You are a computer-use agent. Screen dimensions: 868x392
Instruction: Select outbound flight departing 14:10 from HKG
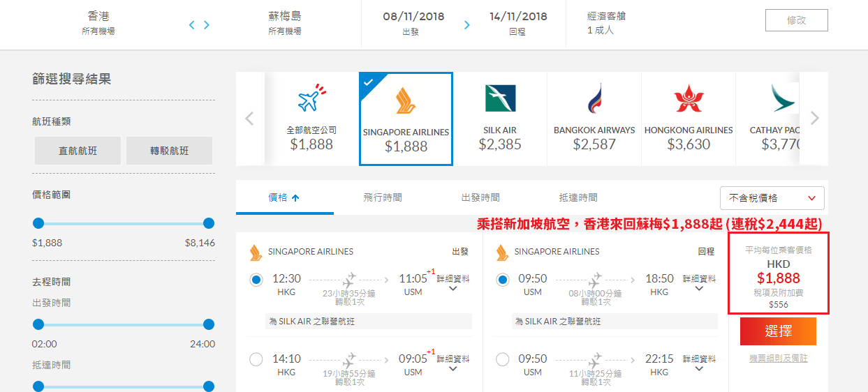pyautogui.click(x=256, y=359)
